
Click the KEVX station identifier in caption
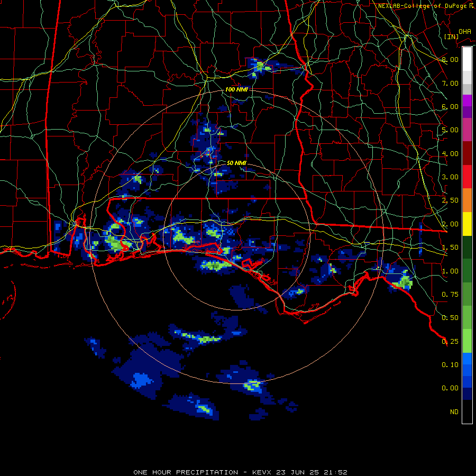pyautogui.click(x=262, y=472)
